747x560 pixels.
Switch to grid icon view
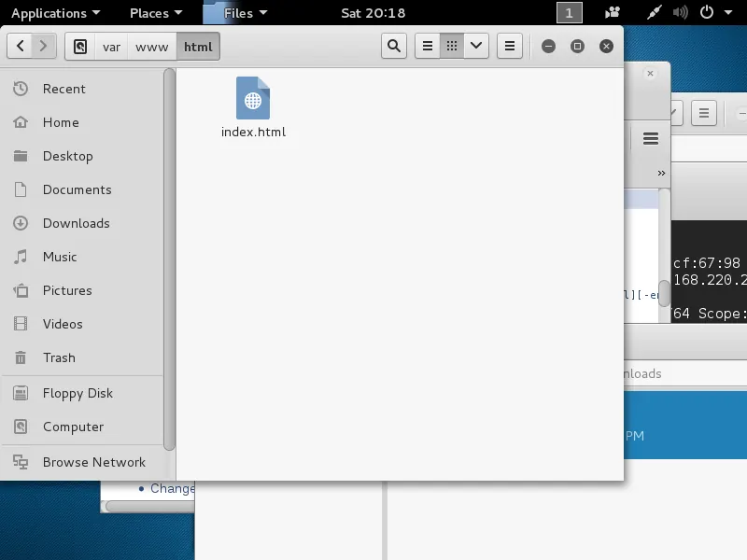click(452, 46)
